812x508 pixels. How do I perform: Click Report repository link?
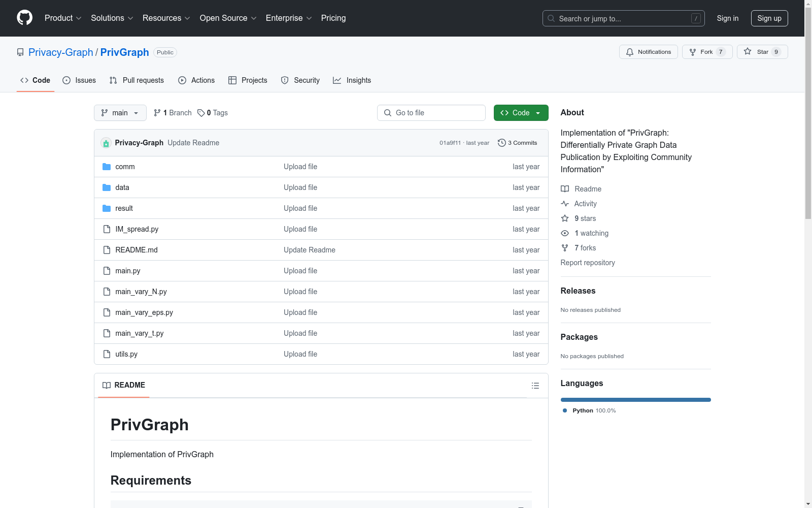(x=588, y=263)
